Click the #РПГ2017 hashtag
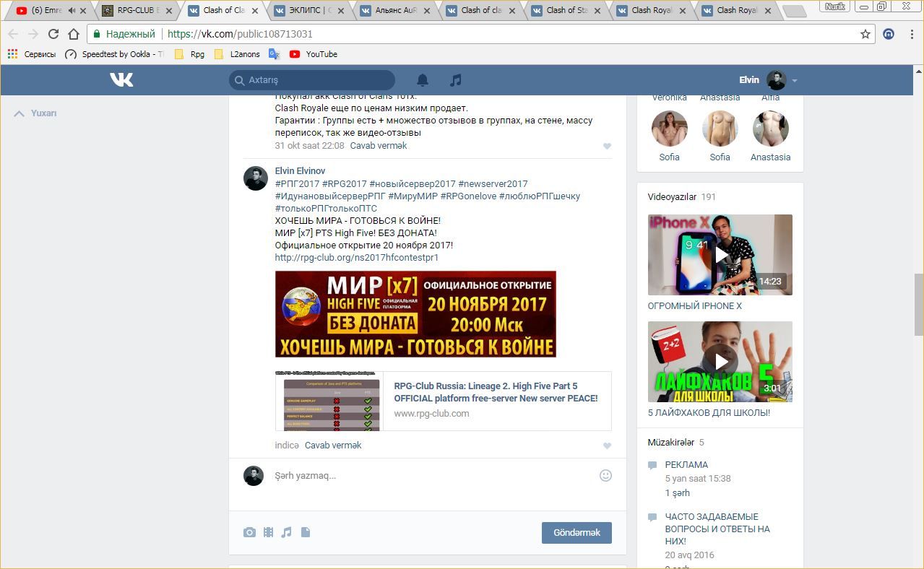The width and height of the screenshot is (924, 569). pyautogui.click(x=297, y=183)
